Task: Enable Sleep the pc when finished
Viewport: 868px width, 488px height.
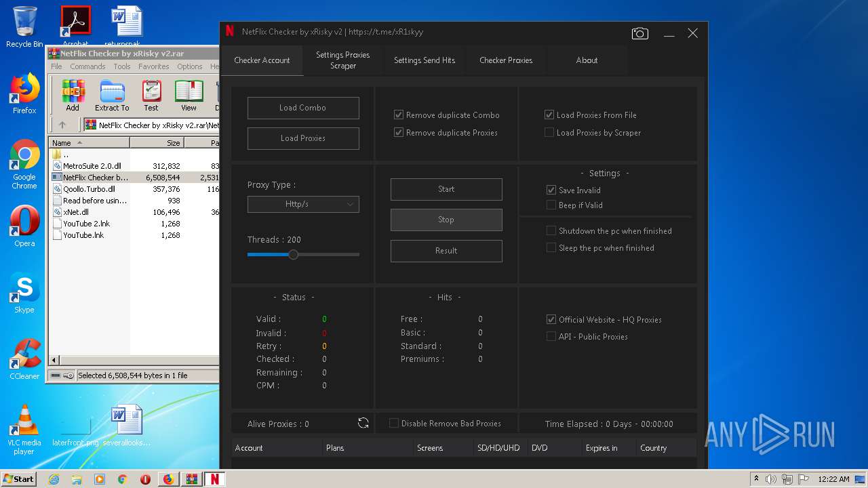Action: click(551, 247)
